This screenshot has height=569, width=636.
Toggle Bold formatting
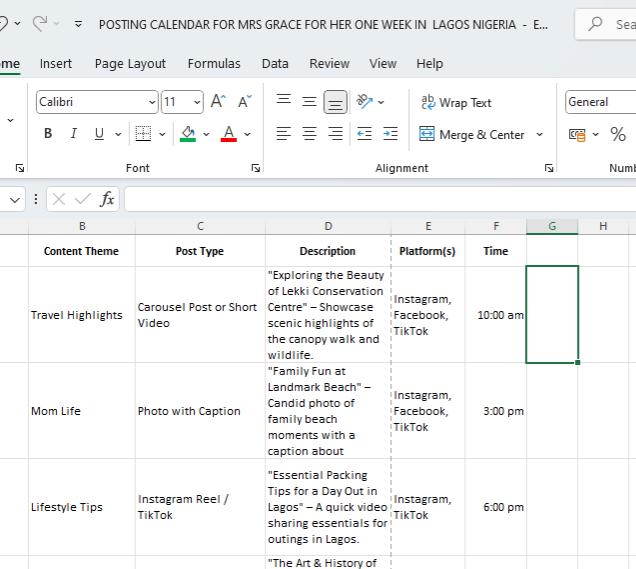click(48, 133)
